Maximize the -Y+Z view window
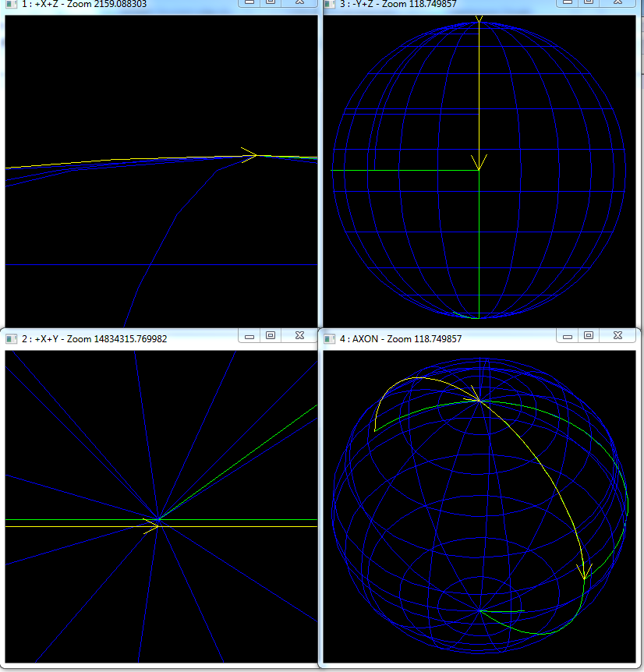 pos(588,2)
